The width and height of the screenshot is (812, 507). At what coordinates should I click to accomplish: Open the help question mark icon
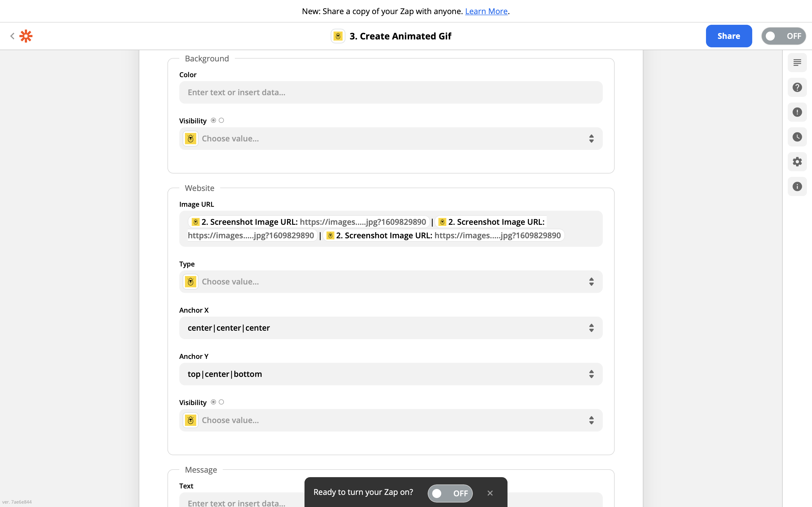tap(797, 87)
